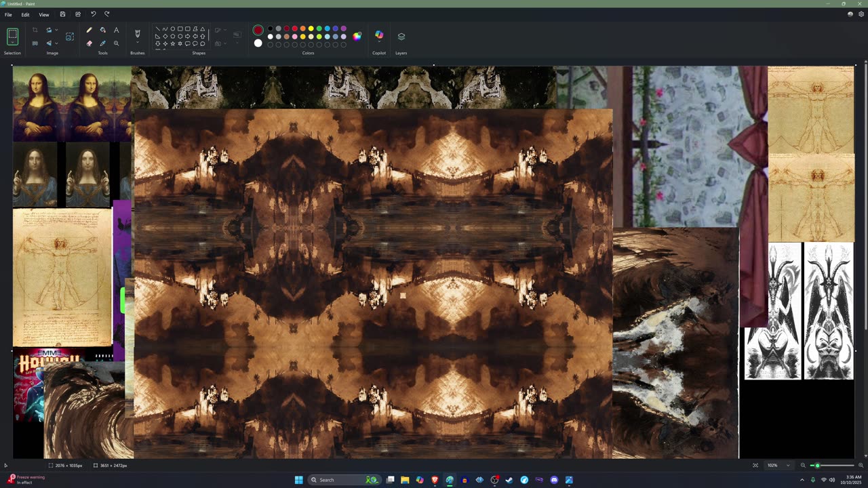The image size is (868, 488).
Task: Expand the Rotate options dropdown
Action: tap(56, 30)
